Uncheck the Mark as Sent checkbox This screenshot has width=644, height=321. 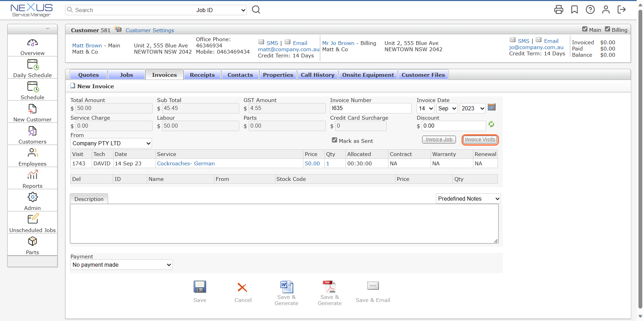(x=334, y=140)
